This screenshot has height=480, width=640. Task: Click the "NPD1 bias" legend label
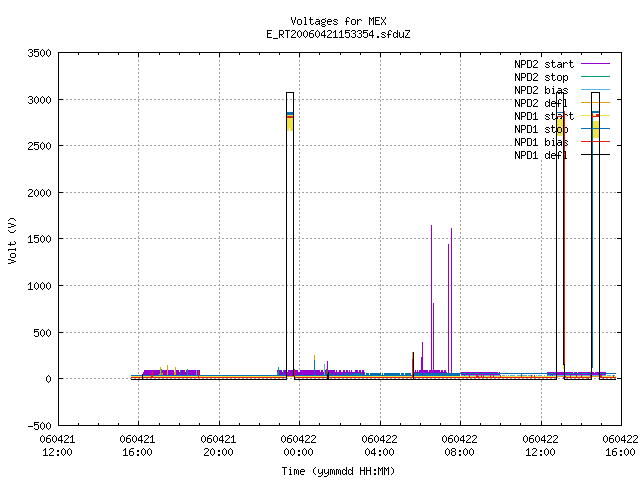coord(541,142)
